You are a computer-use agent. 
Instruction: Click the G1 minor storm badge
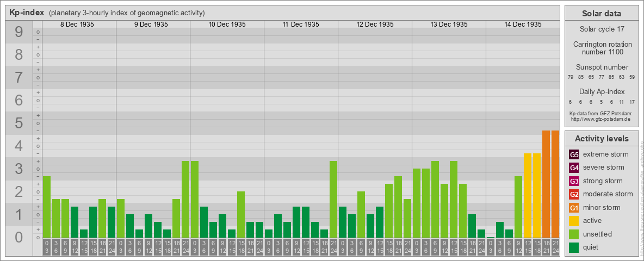pyautogui.click(x=574, y=208)
